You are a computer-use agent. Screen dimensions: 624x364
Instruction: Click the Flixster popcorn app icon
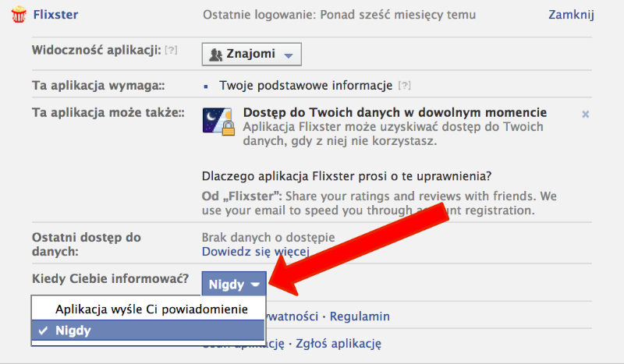[x=18, y=14]
